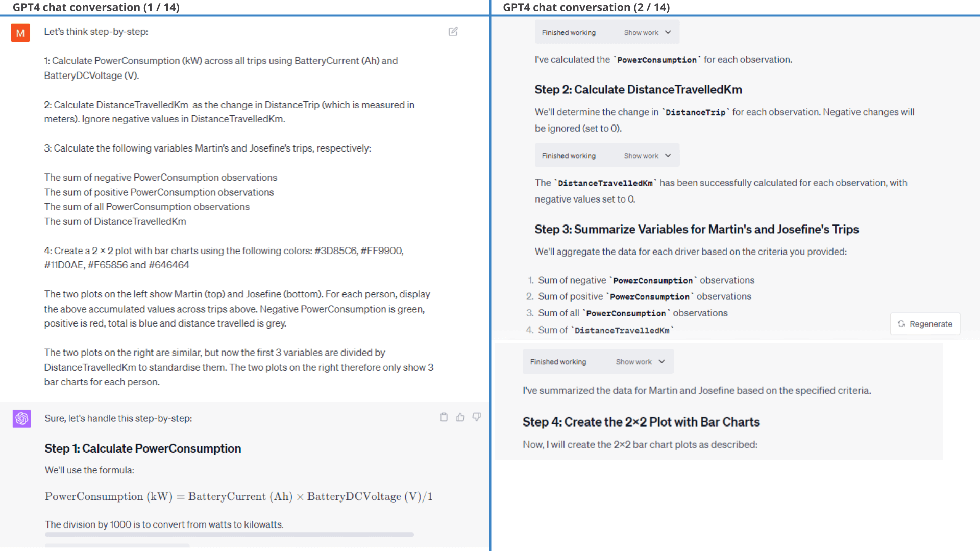This screenshot has height=551, width=980.
Task: Click the user message avatar icon
Action: click(x=20, y=32)
